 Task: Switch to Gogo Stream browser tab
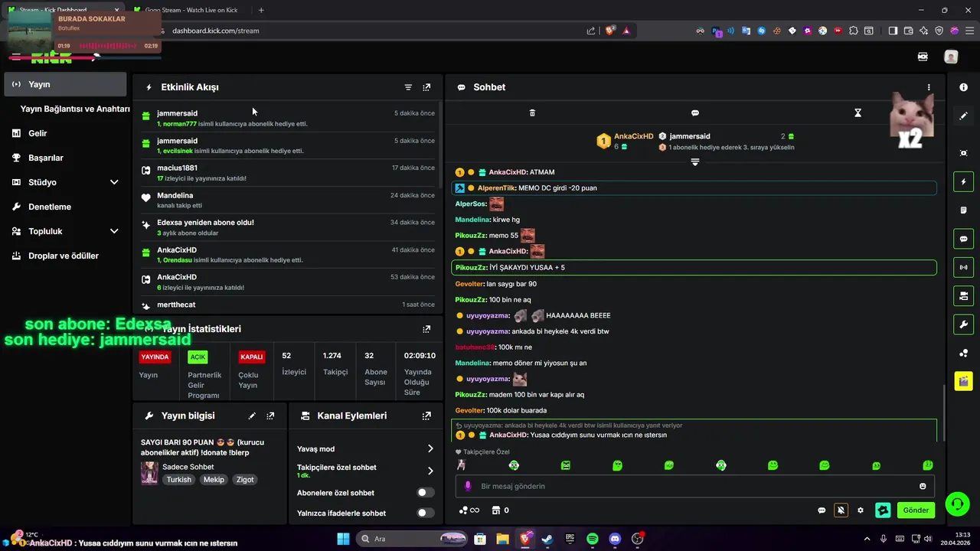tap(190, 10)
